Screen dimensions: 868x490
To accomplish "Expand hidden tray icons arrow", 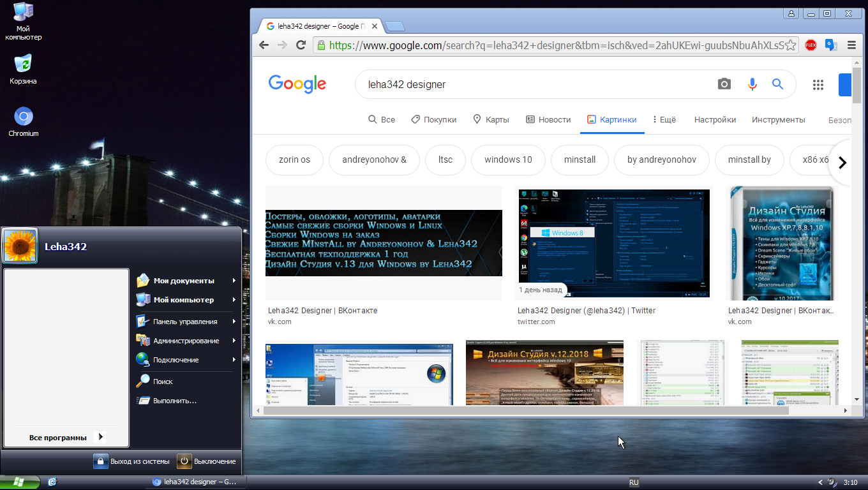I will [820, 482].
